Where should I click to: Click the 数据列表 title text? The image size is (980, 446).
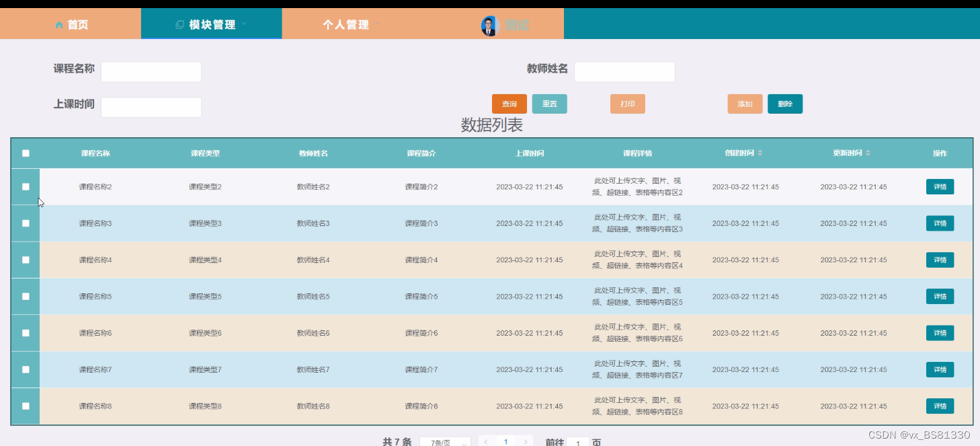tap(491, 125)
